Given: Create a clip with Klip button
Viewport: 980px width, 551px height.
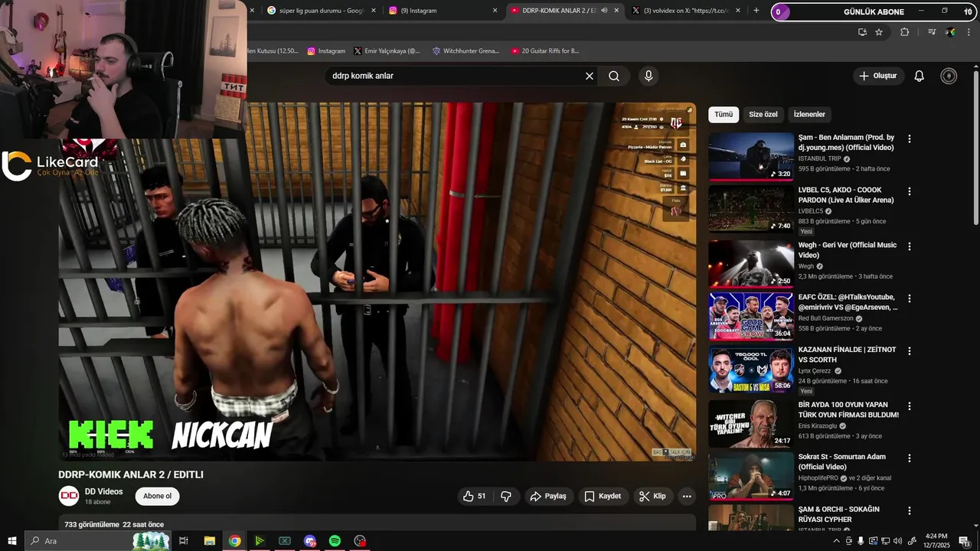Looking at the screenshot, I should pyautogui.click(x=652, y=496).
